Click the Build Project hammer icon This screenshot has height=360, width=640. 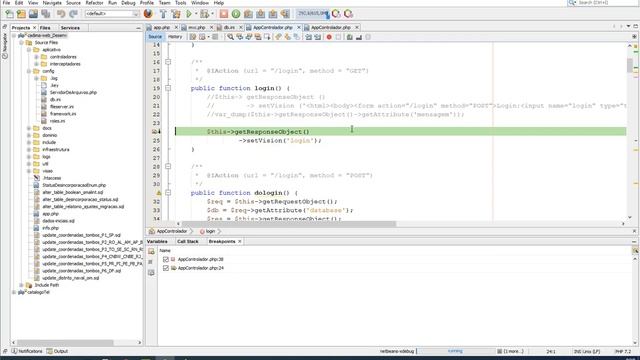(163, 14)
